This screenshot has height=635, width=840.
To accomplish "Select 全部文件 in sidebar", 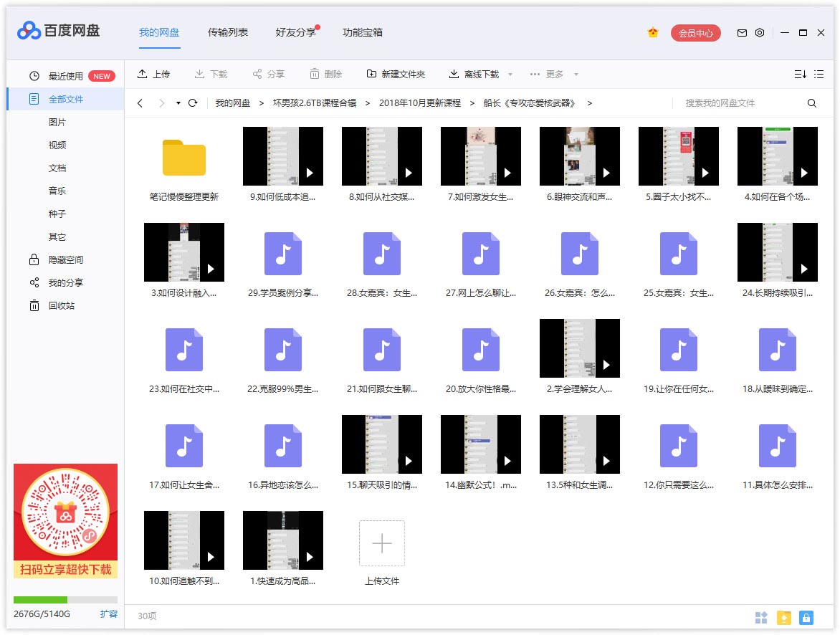I will 65,99.
